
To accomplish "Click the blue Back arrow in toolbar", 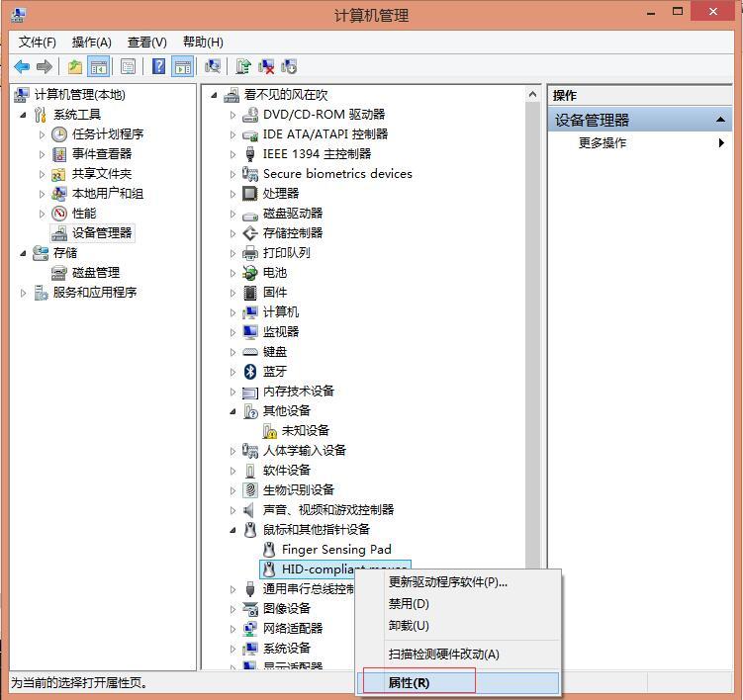I will tap(22, 66).
